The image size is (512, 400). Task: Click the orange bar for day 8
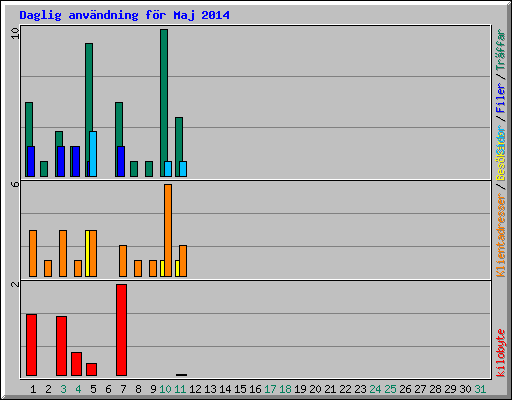[138, 268]
